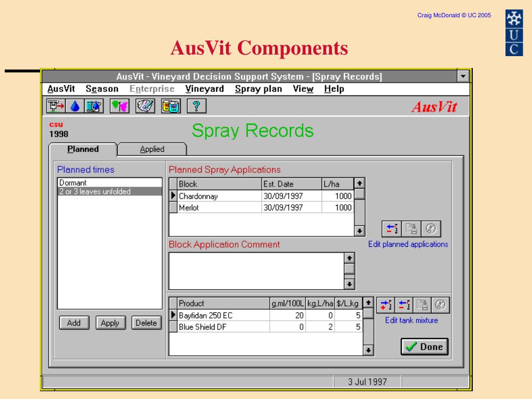Screen dimensions: 532x399
Task: Click the L/ha value 1000 for Chardonnay
Action: tap(338, 196)
